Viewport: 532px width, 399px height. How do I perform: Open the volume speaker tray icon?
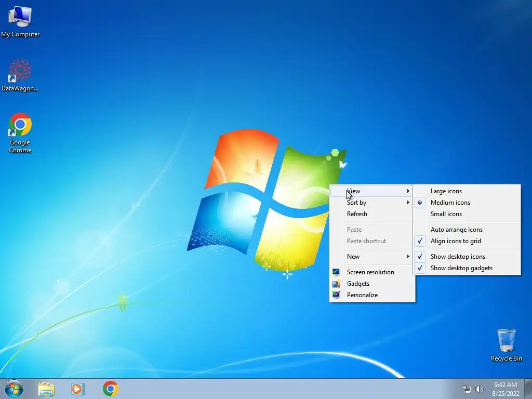point(480,389)
